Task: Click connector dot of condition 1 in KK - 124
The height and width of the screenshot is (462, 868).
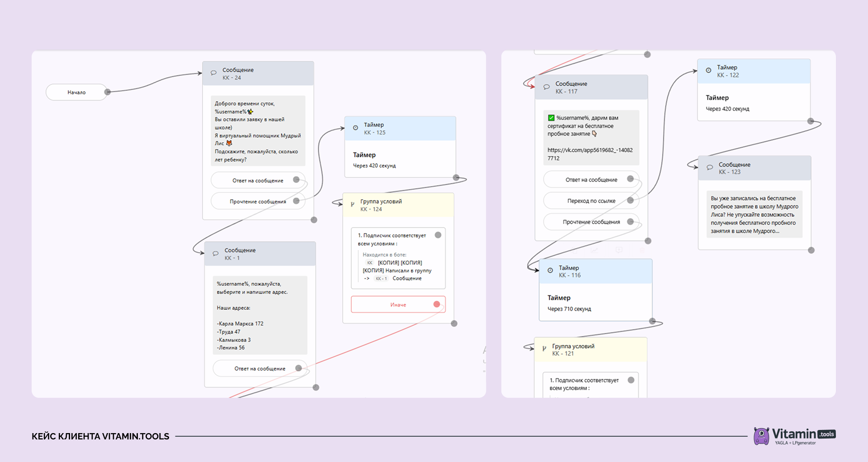Action: click(x=438, y=235)
